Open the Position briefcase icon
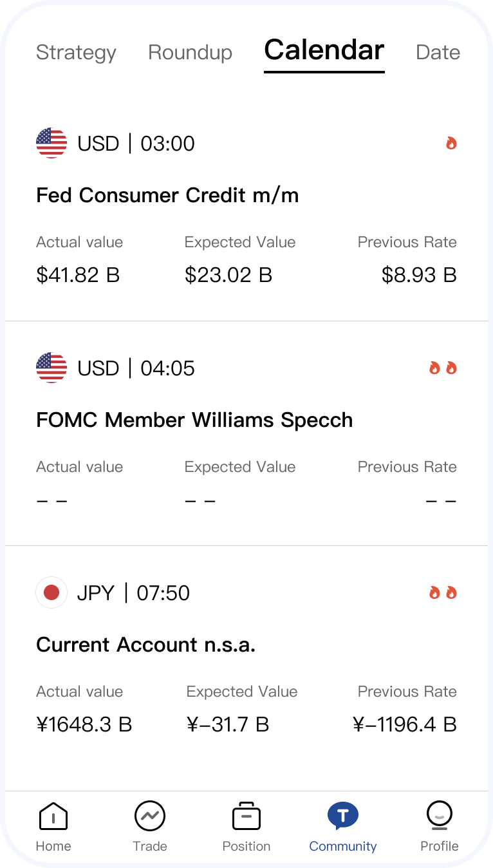 coord(246,816)
